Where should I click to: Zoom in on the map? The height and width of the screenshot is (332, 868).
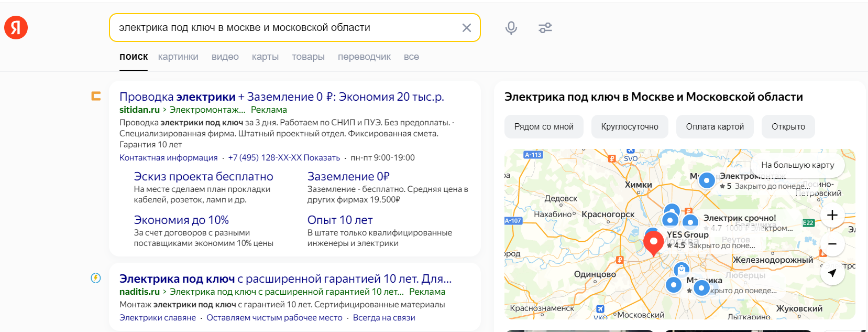coord(832,215)
